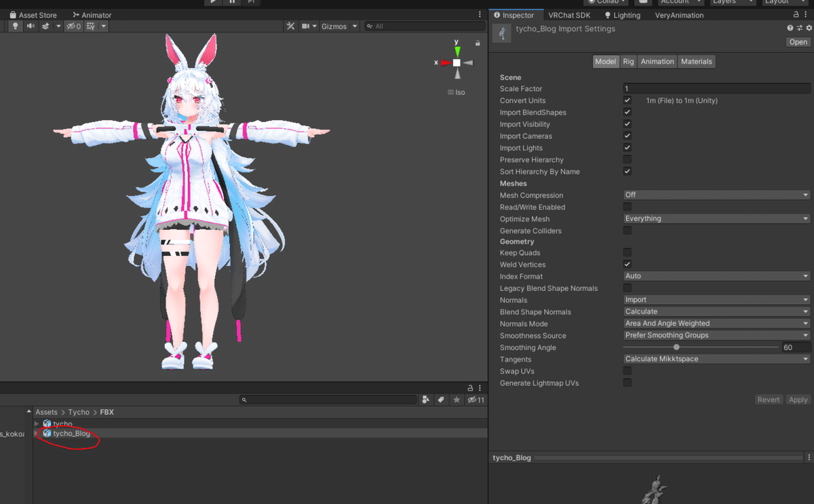814x504 pixels.
Task: Select the Rig import tab
Action: 629,62
